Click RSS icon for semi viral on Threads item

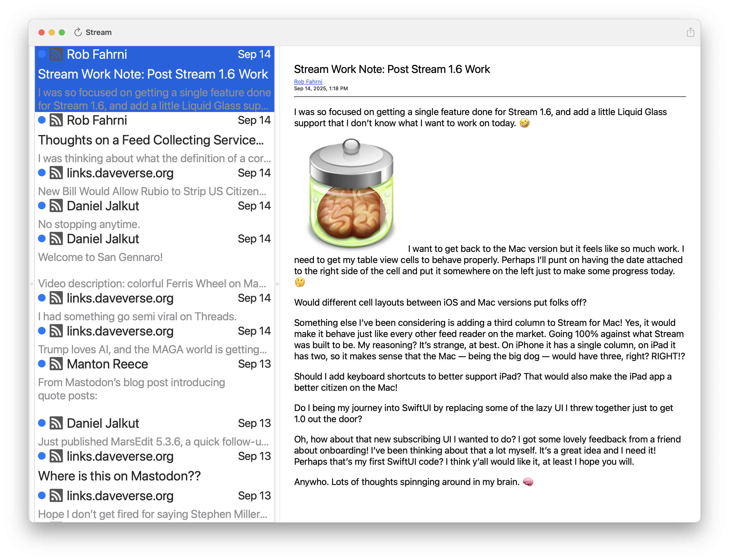56,298
